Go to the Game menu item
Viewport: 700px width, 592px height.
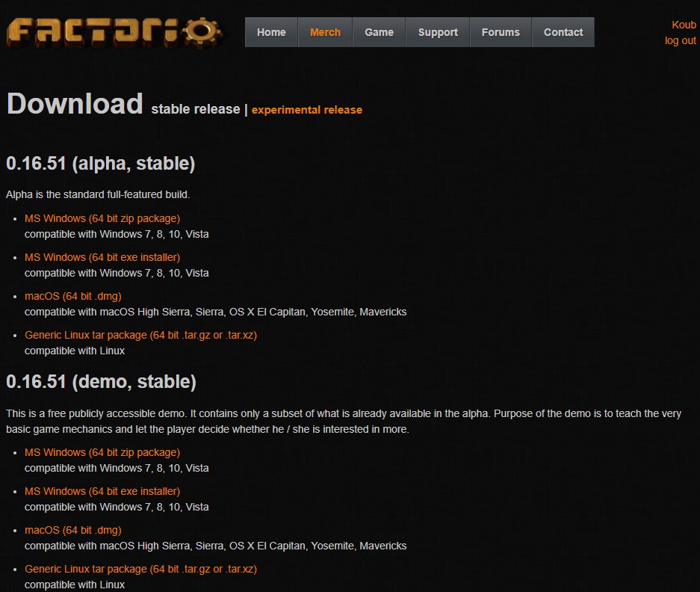(379, 32)
